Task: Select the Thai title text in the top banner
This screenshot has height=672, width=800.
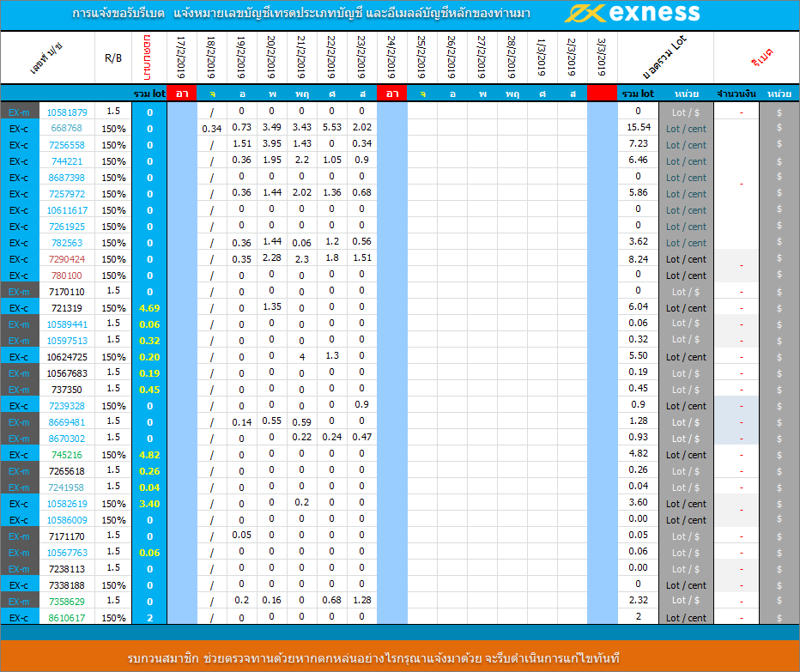Action: 301,13
